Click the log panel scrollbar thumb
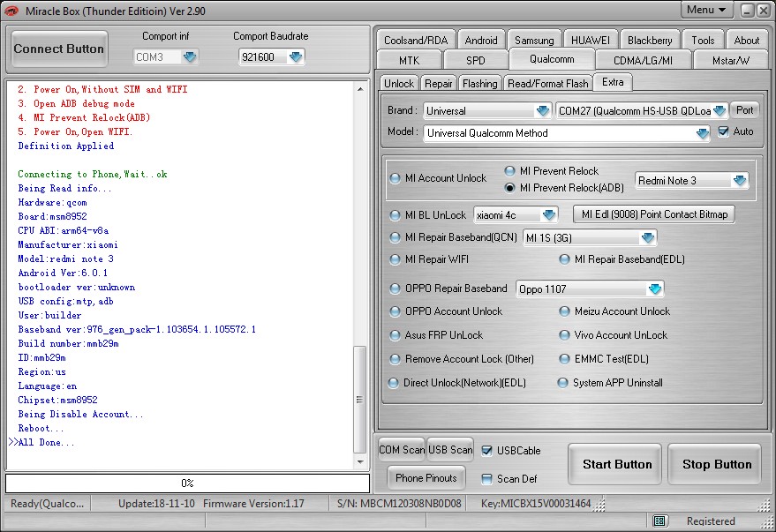 [x=360, y=400]
